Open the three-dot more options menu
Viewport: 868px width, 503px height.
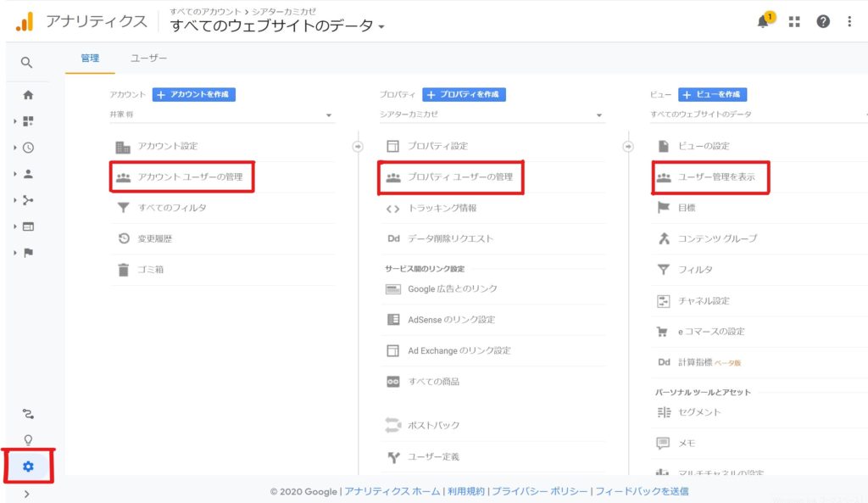coord(849,22)
